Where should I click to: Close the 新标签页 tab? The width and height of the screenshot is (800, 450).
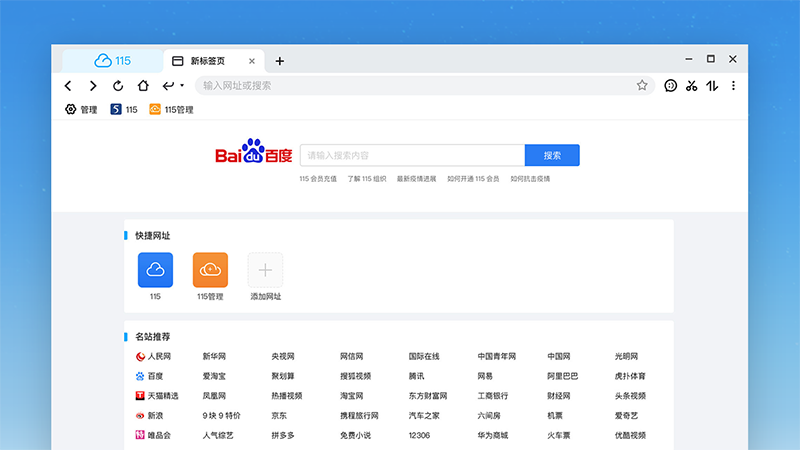pyautogui.click(x=252, y=61)
